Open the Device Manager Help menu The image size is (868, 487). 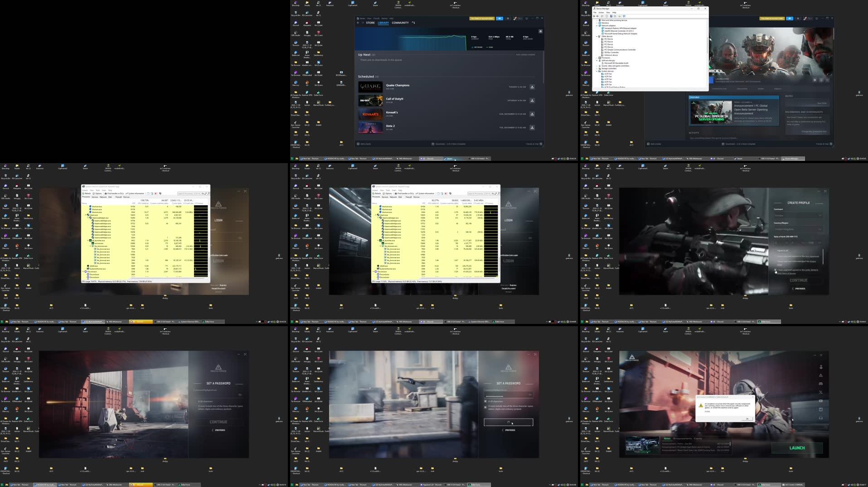pyautogui.click(x=614, y=13)
